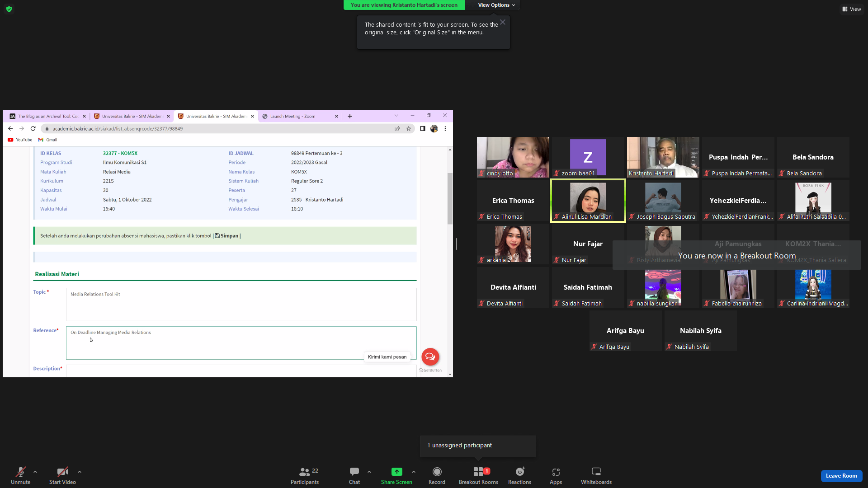The image size is (868, 488).
Task: Start recording with the Record button
Action: [437, 475]
